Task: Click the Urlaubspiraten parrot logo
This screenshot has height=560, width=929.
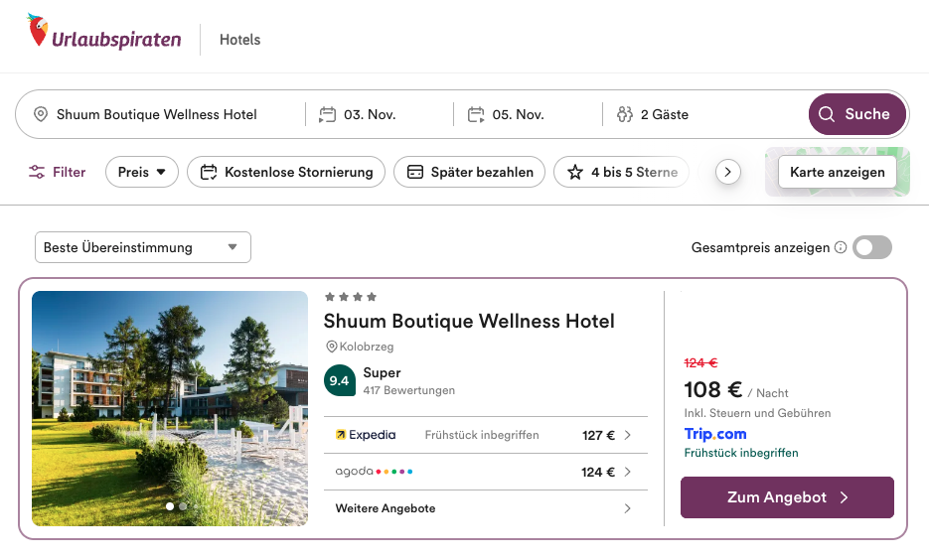Action: click(x=40, y=33)
